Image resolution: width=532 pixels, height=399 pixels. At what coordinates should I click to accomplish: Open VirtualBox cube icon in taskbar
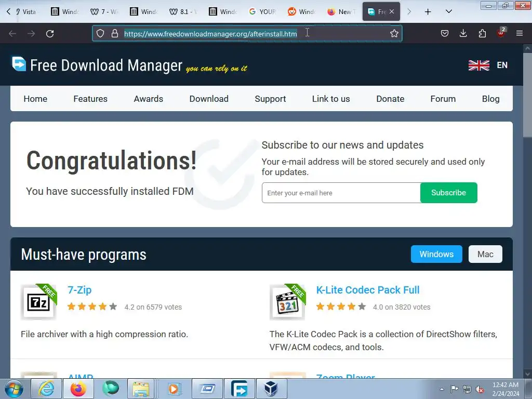pyautogui.click(x=271, y=389)
